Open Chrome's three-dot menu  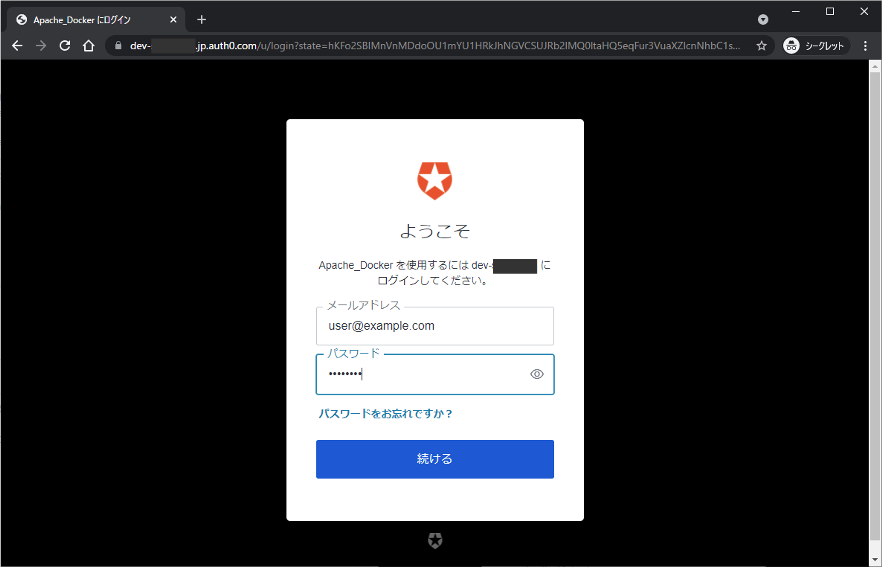coord(866,46)
